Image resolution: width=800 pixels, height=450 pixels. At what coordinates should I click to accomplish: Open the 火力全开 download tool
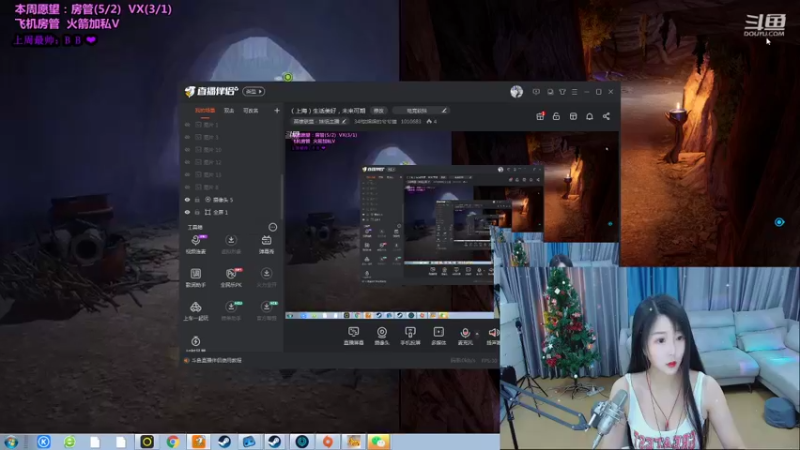tap(266, 278)
